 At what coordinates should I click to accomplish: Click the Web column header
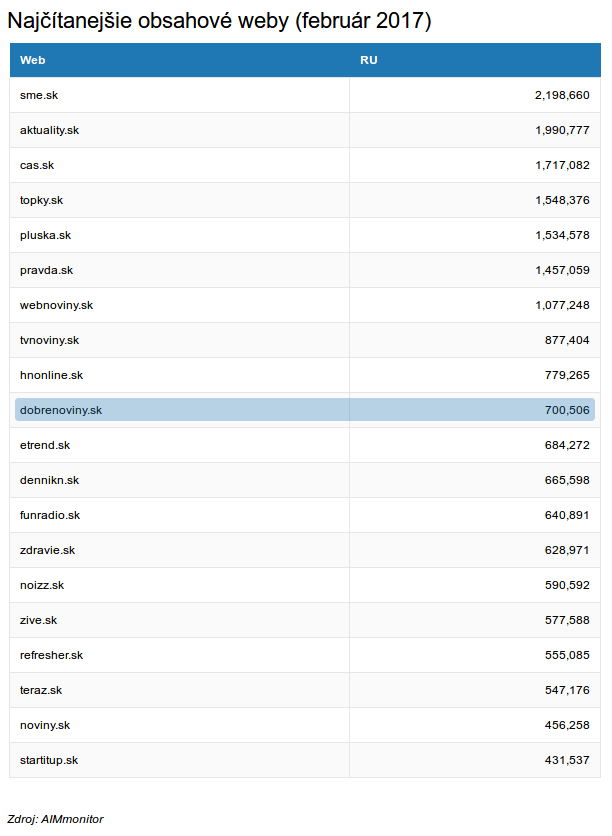click(33, 60)
